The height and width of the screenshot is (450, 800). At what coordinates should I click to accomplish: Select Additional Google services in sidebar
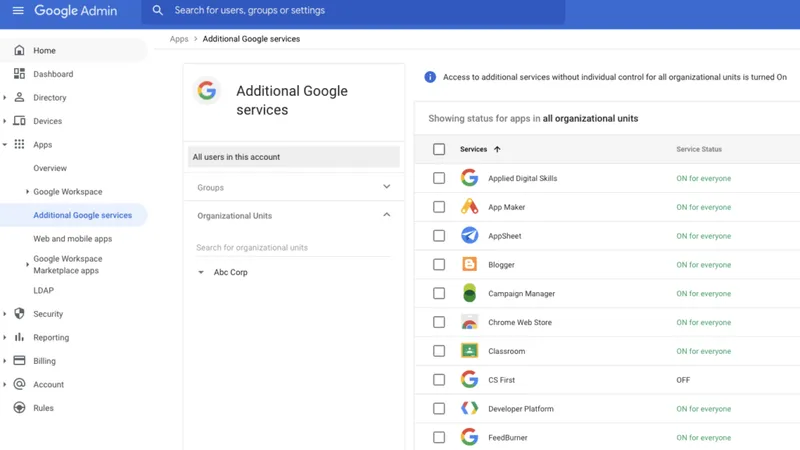pyautogui.click(x=83, y=215)
